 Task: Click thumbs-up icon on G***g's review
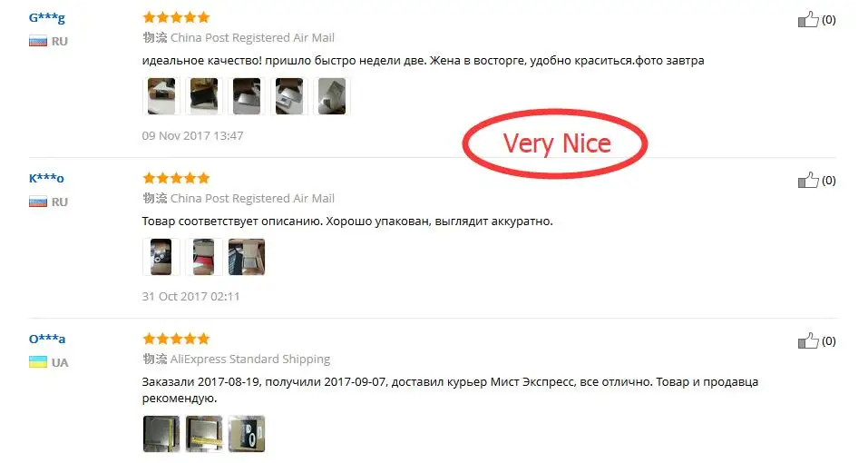coord(807,19)
